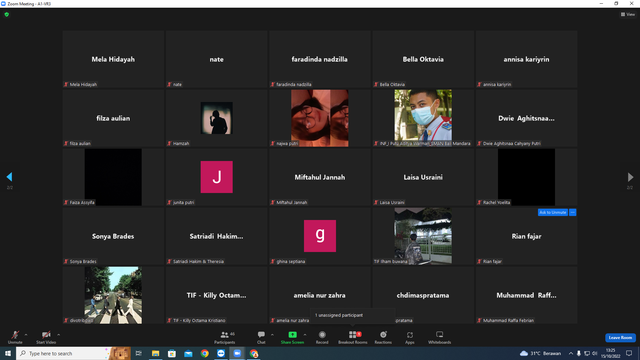Expand audio options arrow next to Unmute
Image resolution: width=640 pixels, height=360 pixels.
pos(26,335)
